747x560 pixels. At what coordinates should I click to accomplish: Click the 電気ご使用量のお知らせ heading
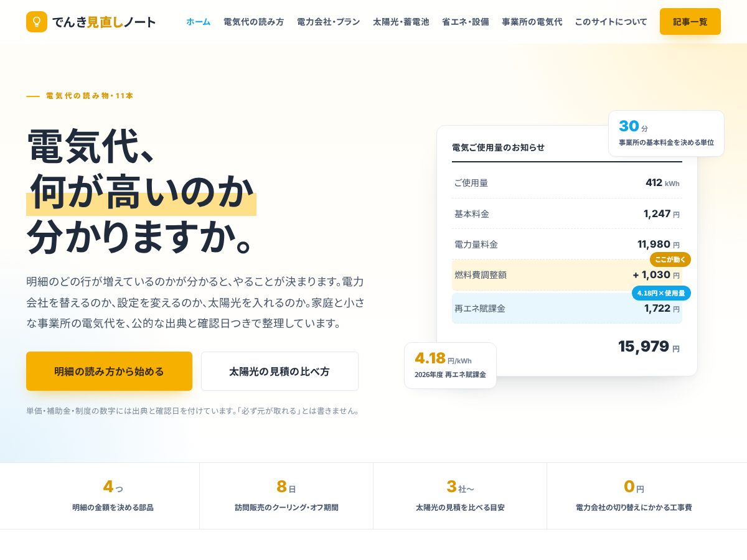pos(498,147)
